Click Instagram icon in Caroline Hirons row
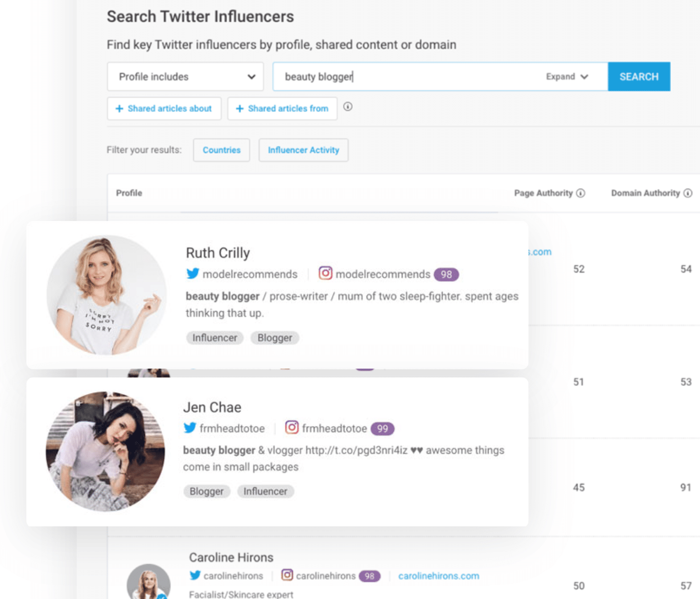The image size is (700, 599). tap(287, 575)
